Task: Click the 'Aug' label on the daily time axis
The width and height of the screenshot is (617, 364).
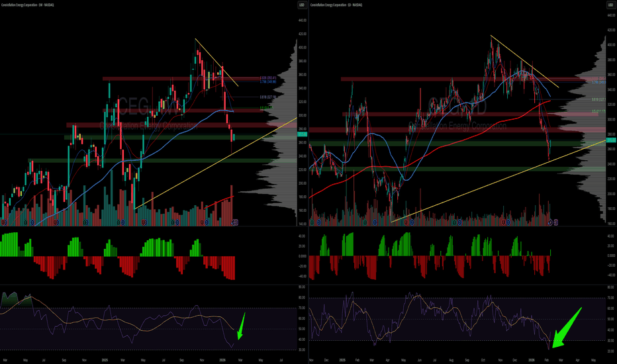Action: point(451,360)
